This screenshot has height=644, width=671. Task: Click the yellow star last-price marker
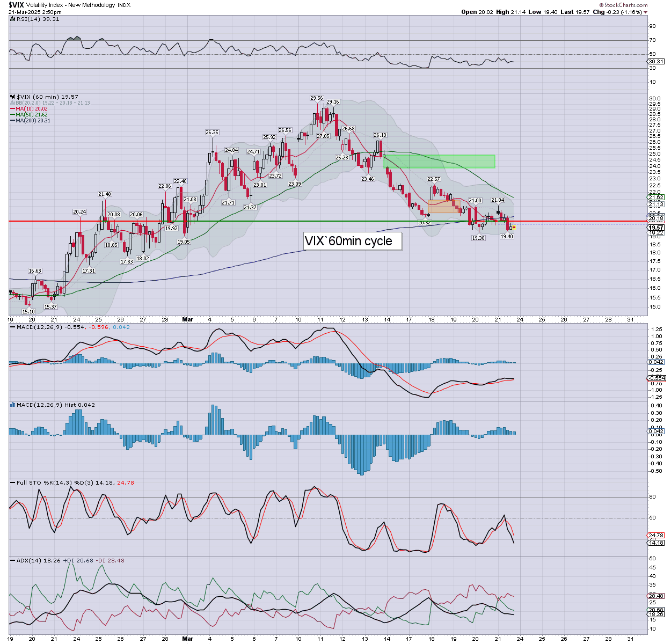pyautogui.click(x=514, y=228)
